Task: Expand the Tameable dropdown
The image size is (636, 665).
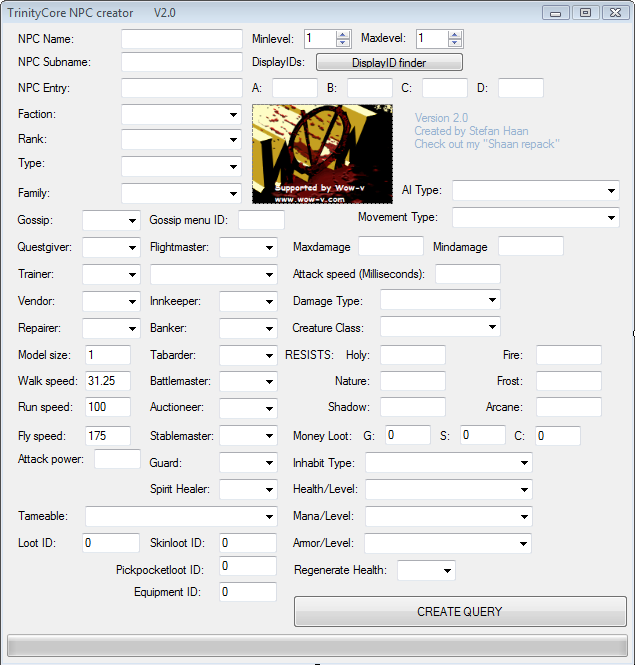Action: pyautogui.click(x=181, y=517)
